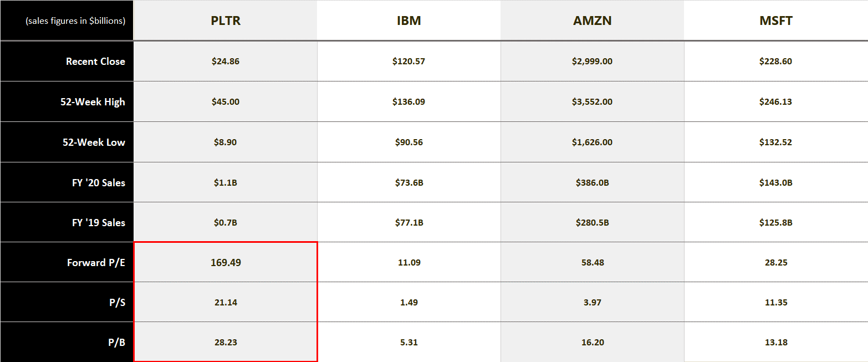
Task: Click the 52-Week Low row label
Action: (94, 142)
